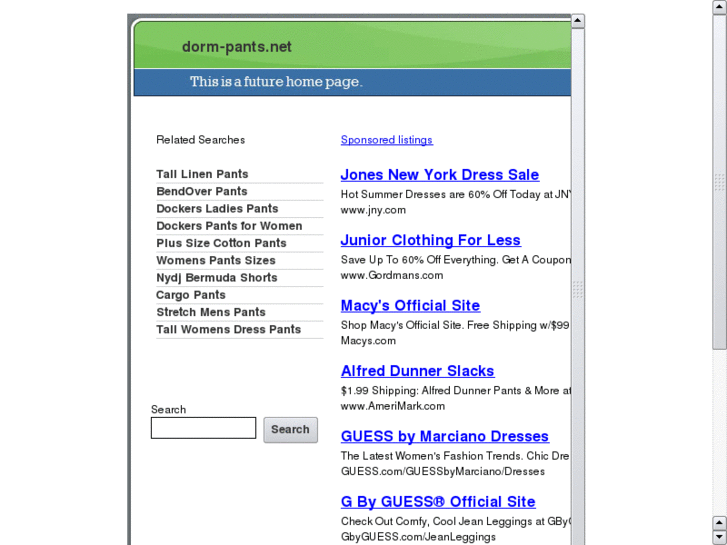727x545 pixels.
Task: Open the BendOver Pants related search
Action: (x=202, y=191)
